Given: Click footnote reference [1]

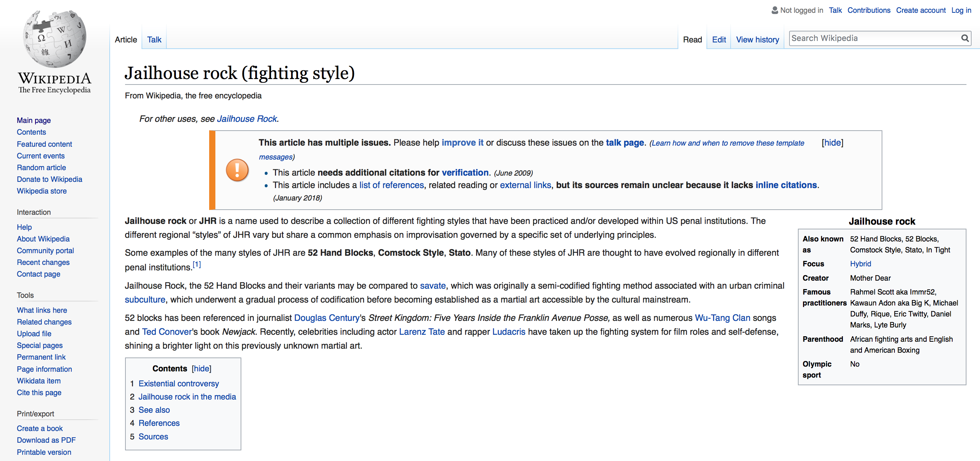Looking at the screenshot, I should 197,264.
